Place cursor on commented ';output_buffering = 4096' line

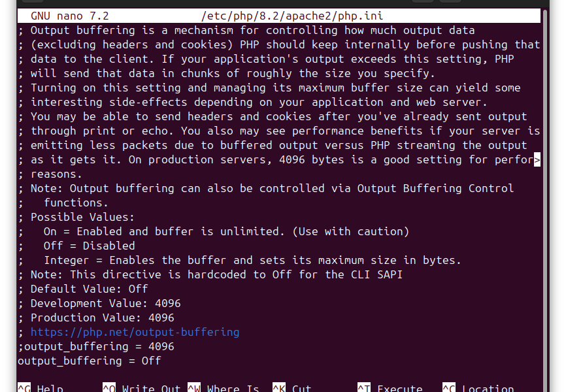(96, 346)
